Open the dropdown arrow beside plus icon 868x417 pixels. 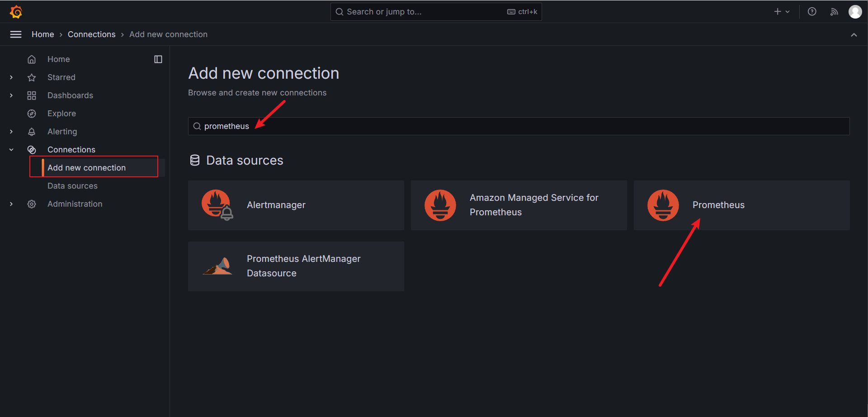[x=788, y=12]
